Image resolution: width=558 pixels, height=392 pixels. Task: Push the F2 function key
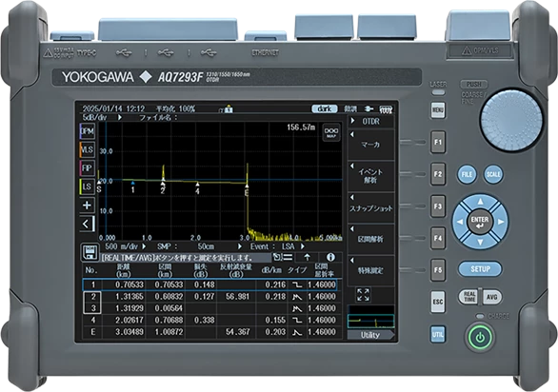coord(438,174)
